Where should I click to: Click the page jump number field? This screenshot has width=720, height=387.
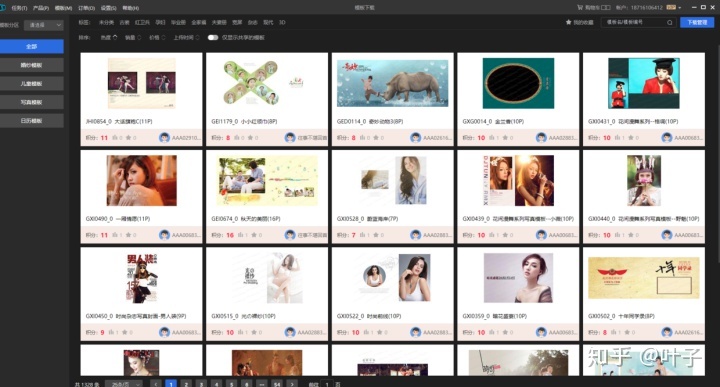point(327,384)
